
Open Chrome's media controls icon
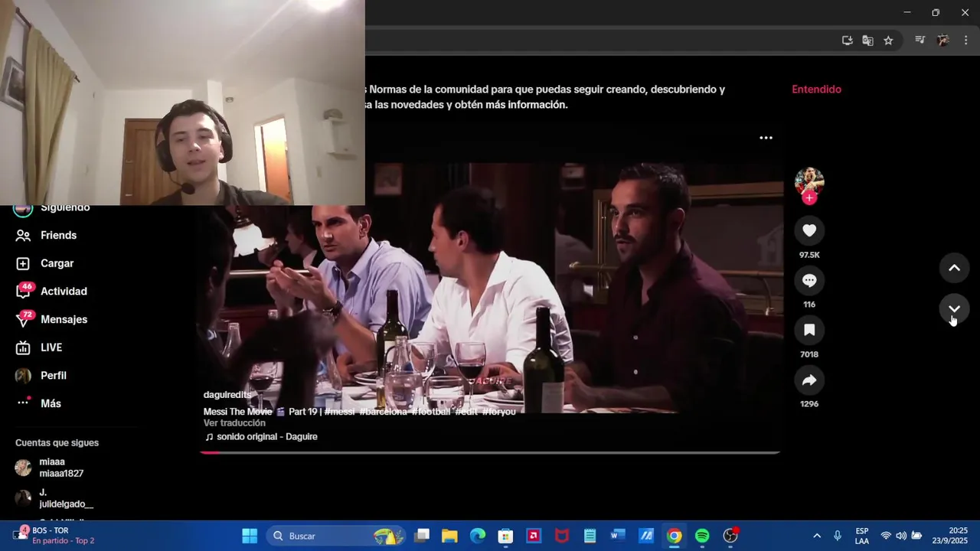(920, 41)
